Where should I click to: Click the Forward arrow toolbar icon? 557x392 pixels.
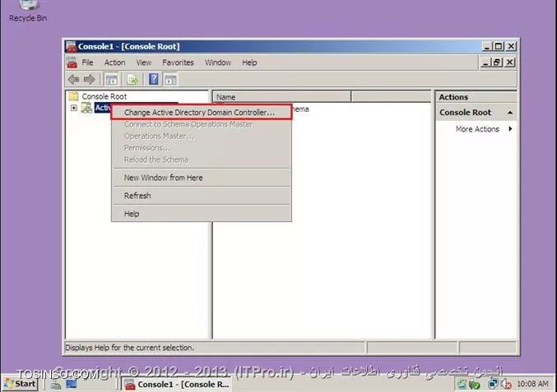coord(89,80)
